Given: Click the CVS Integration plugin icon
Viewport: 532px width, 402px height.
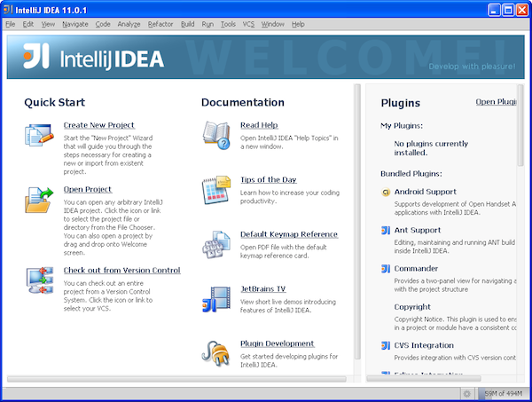Looking at the screenshot, I should [386, 345].
